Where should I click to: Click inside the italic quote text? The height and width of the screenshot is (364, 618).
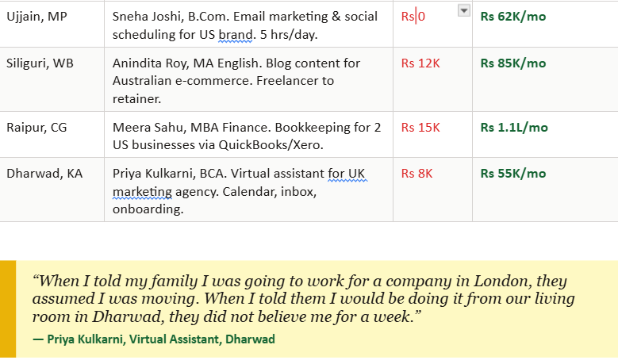pyautogui.click(x=301, y=299)
